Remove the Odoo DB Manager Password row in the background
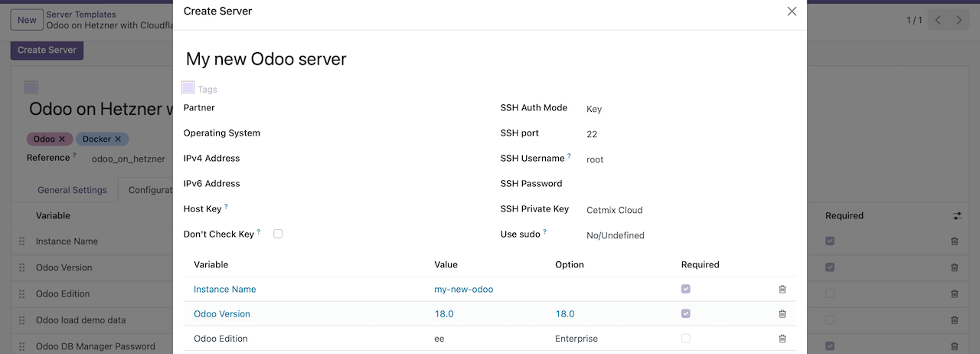The image size is (980, 354). pos(954,346)
